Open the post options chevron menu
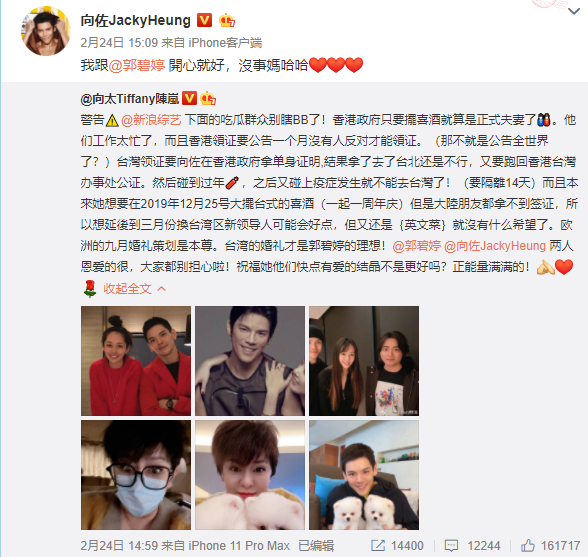The width and height of the screenshot is (588, 557). coord(574,12)
